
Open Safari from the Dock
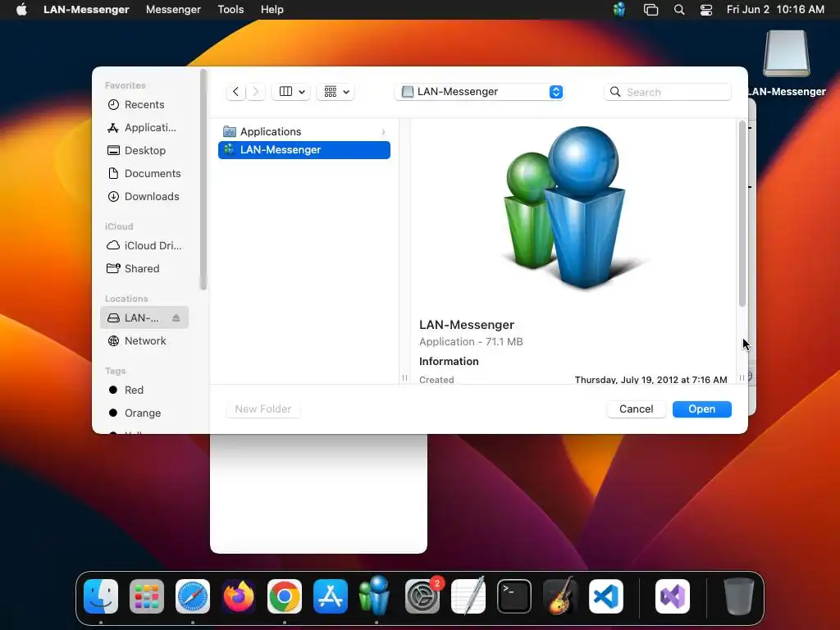[x=193, y=596]
